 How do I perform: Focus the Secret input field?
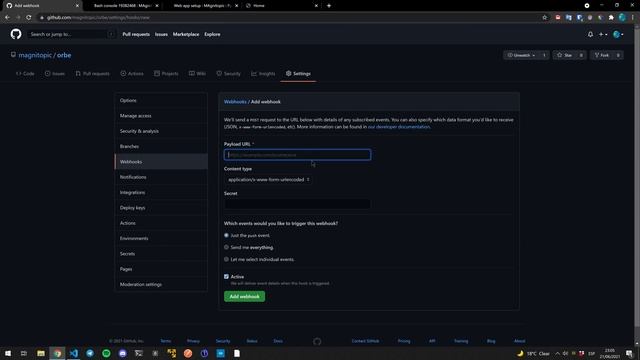(297, 204)
